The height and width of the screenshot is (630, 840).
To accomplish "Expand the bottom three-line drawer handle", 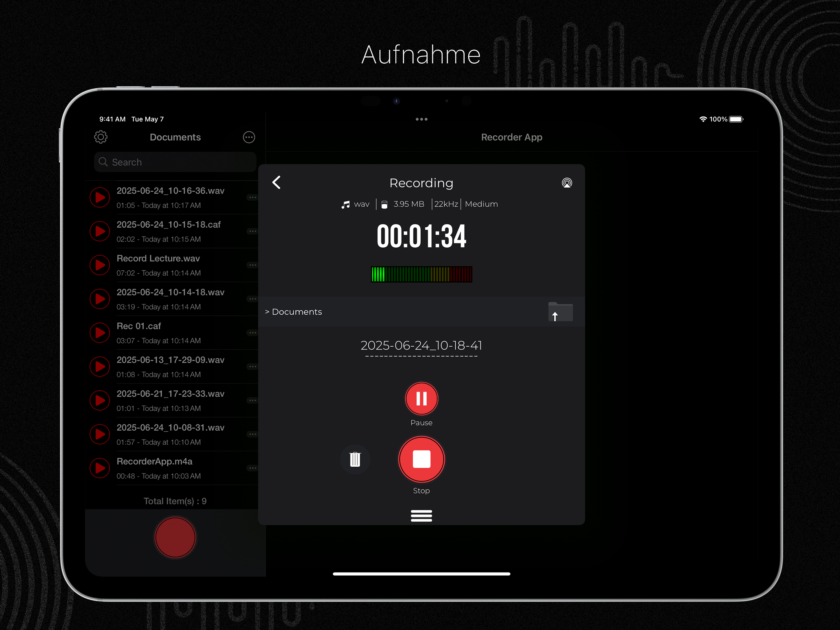I will [421, 516].
